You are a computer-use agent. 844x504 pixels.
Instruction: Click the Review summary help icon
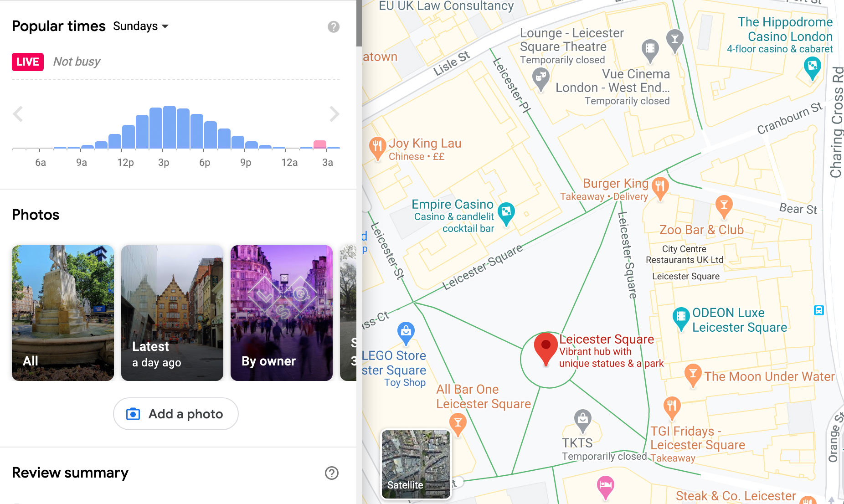(332, 473)
